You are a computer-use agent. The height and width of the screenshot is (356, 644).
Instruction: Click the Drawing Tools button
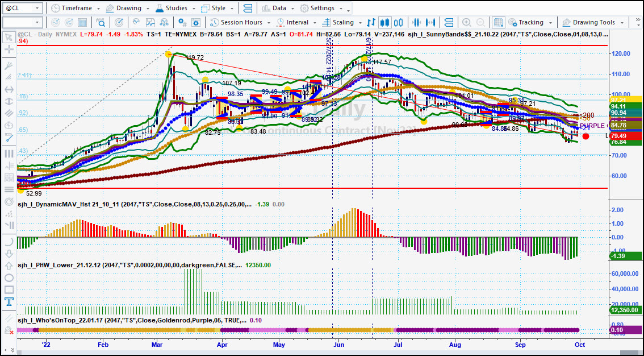coord(588,22)
